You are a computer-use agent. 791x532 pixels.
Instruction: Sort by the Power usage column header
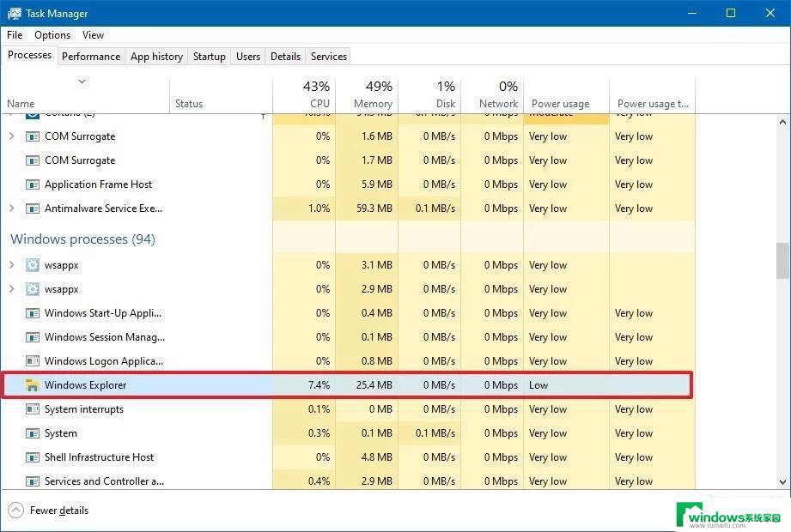coord(567,94)
